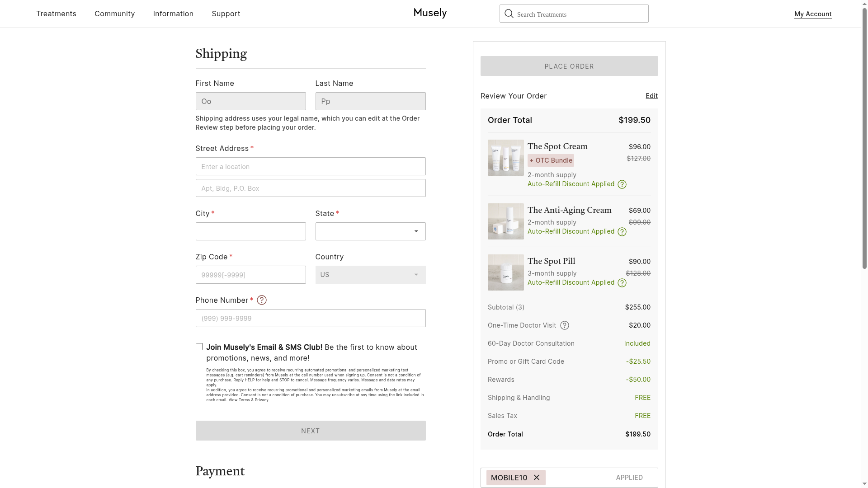Click the Musely logo
Image resolution: width=868 pixels, height=488 pixels.
coord(430,13)
